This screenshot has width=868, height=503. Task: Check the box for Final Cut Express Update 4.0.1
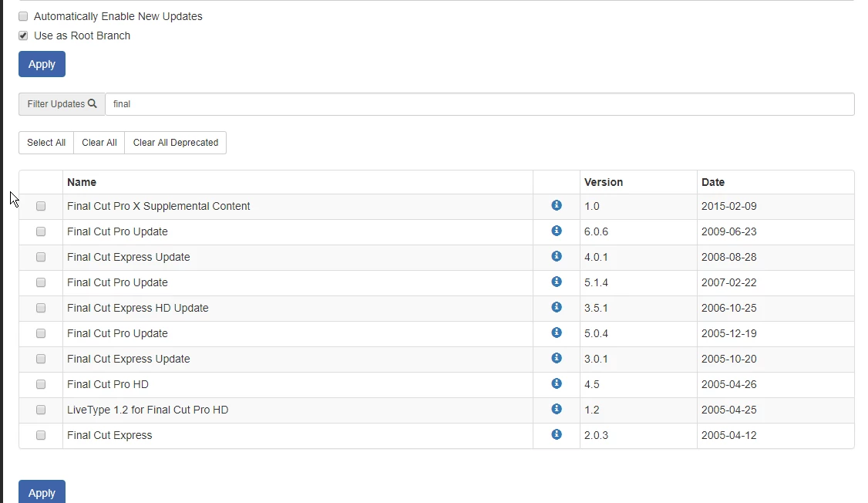41,257
